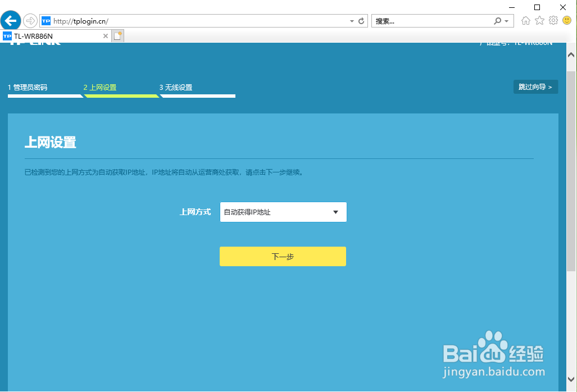The width and height of the screenshot is (577, 392).
Task: Click the TP-LINK favicon in the address bar
Action: [46, 20]
